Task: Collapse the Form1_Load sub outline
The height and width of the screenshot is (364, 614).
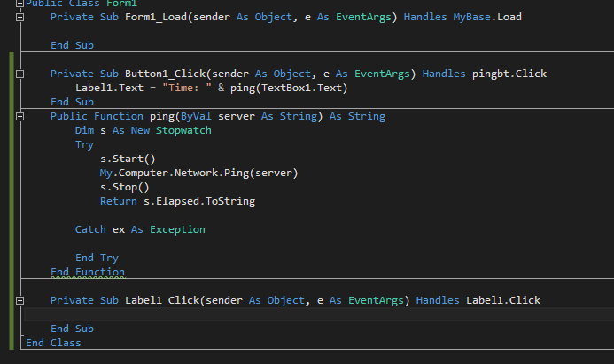Action: pos(20,17)
